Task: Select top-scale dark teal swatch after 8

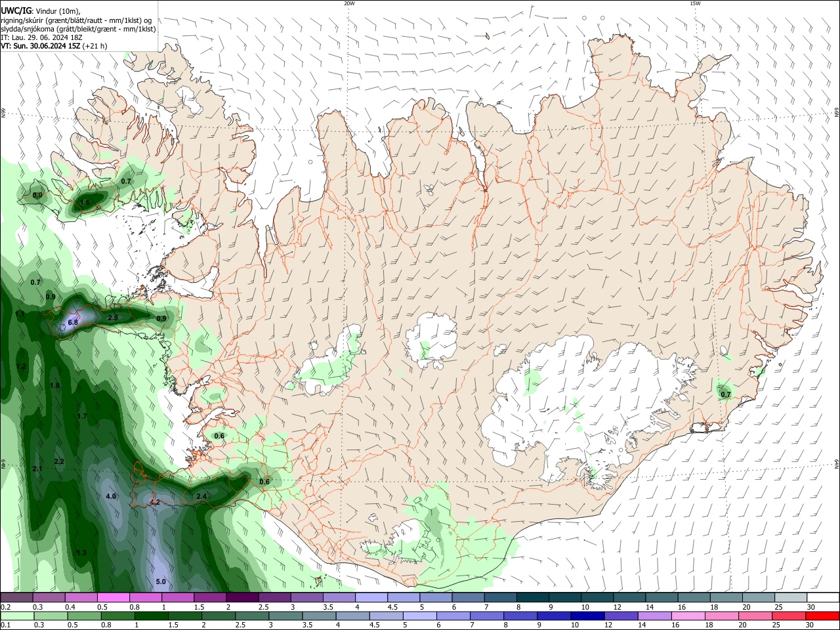Action: 532,597
